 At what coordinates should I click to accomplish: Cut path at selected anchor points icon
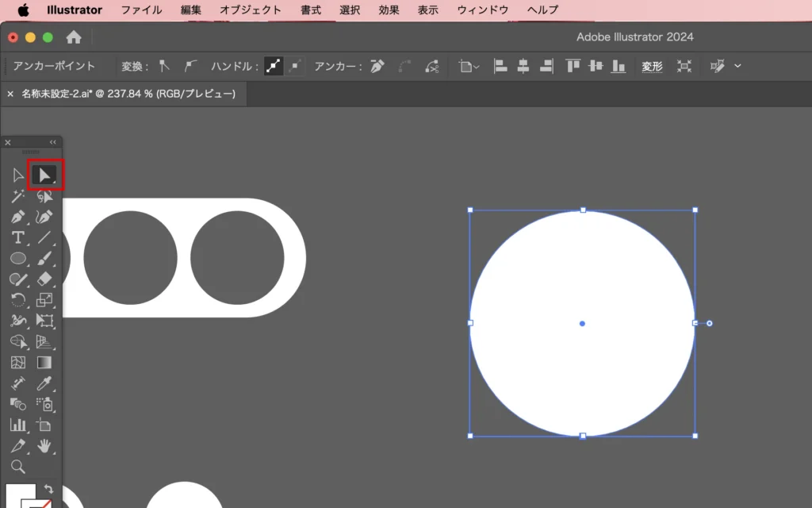coord(431,67)
